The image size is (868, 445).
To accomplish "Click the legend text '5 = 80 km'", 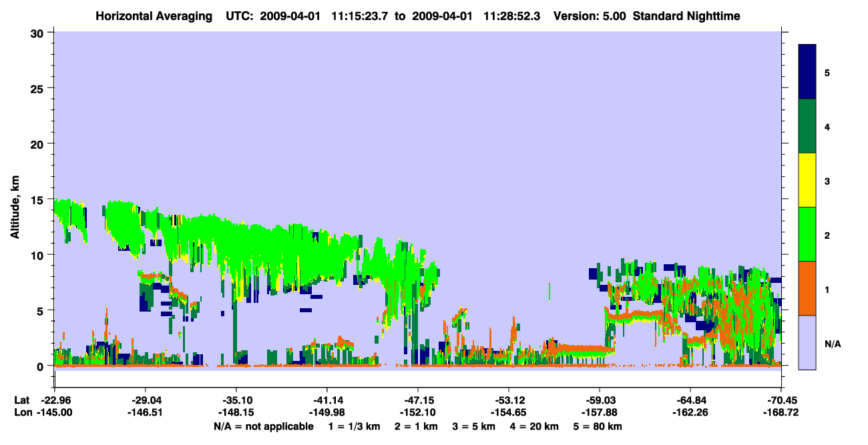I will click(x=598, y=426).
